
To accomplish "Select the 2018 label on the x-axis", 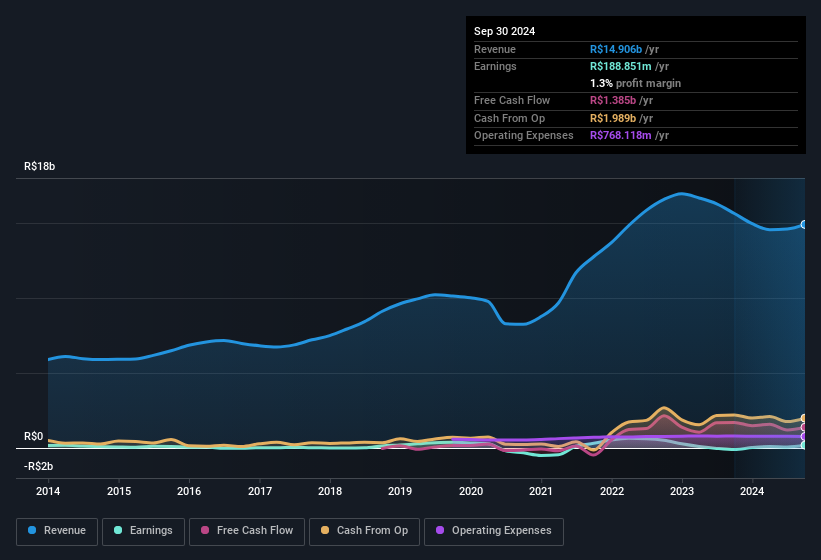I will pos(330,491).
